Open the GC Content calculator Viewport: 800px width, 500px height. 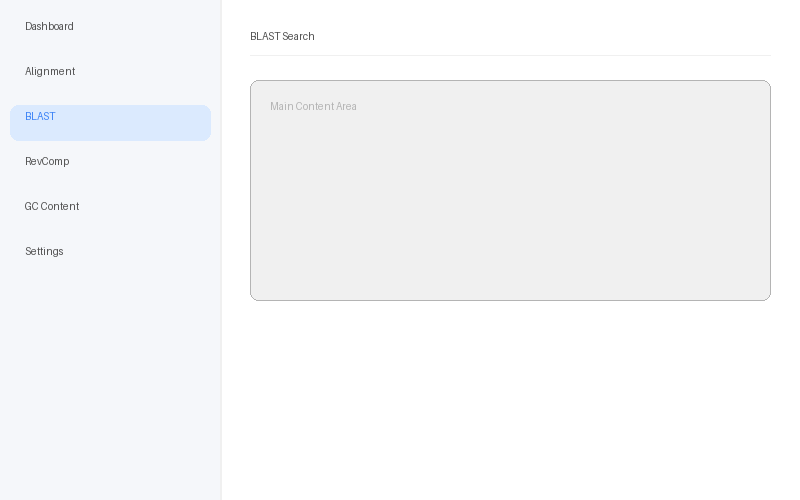(x=52, y=207)
